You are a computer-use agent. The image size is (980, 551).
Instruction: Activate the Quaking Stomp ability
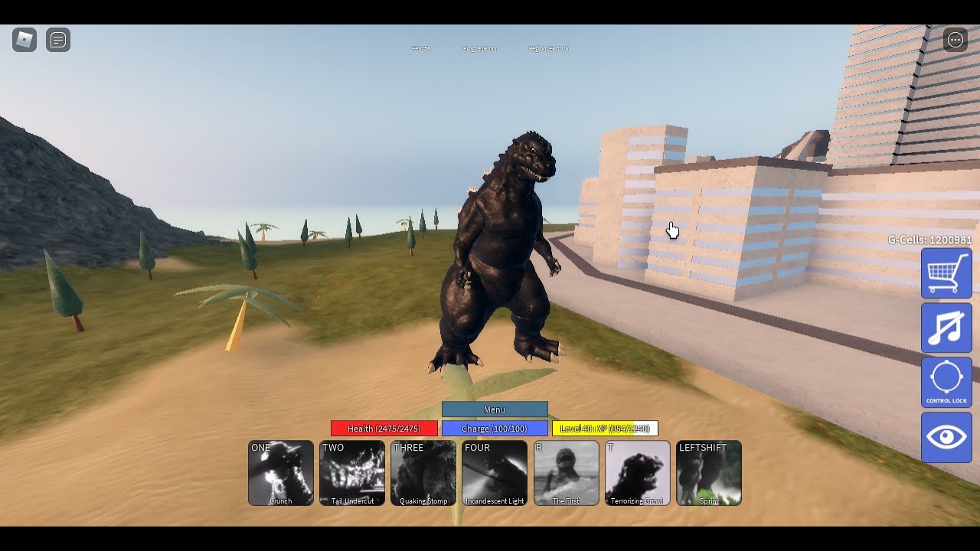[423, 473]
